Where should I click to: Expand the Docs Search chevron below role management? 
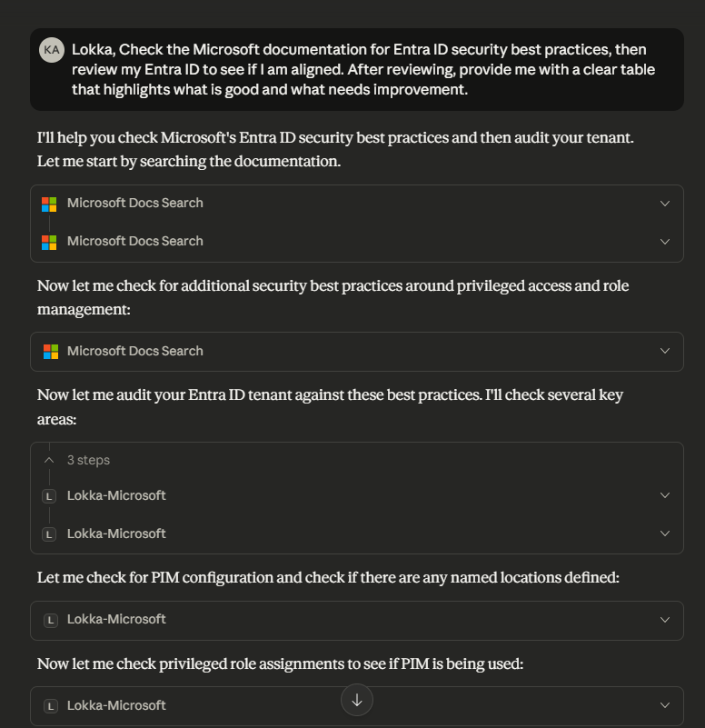665,351
